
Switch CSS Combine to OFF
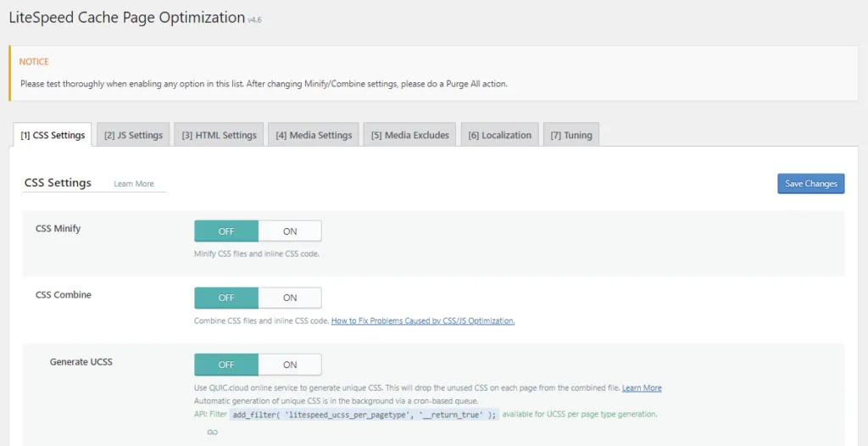click(x=226, y=298)
